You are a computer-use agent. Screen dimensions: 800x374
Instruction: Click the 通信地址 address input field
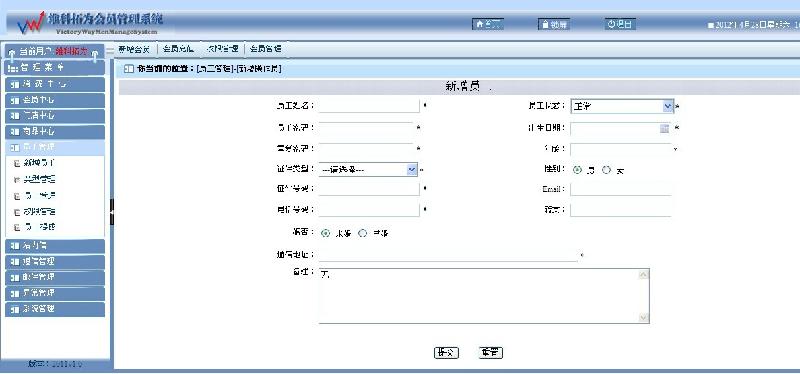448,255
